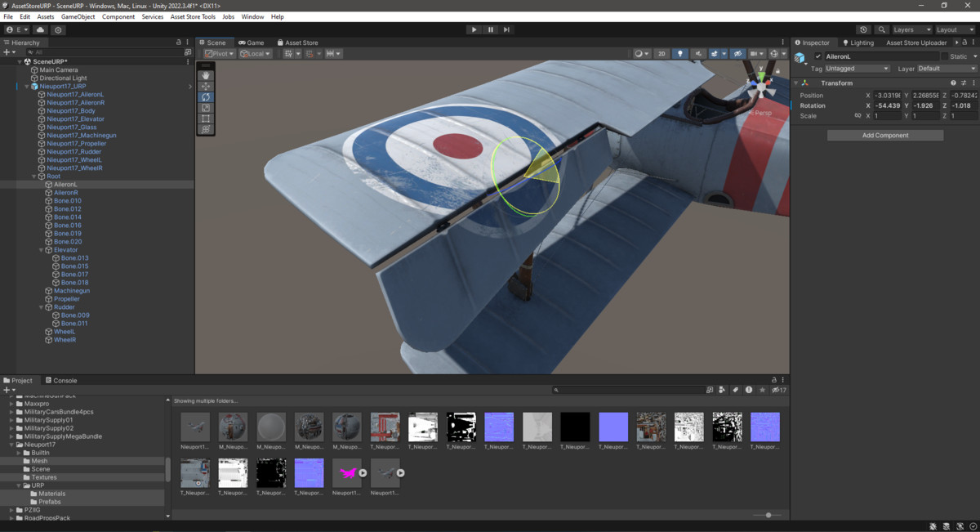Toggle 2D view mode in the Scene toolbar
The height and width of the screenshot is (532, 980).
point(661,53)
